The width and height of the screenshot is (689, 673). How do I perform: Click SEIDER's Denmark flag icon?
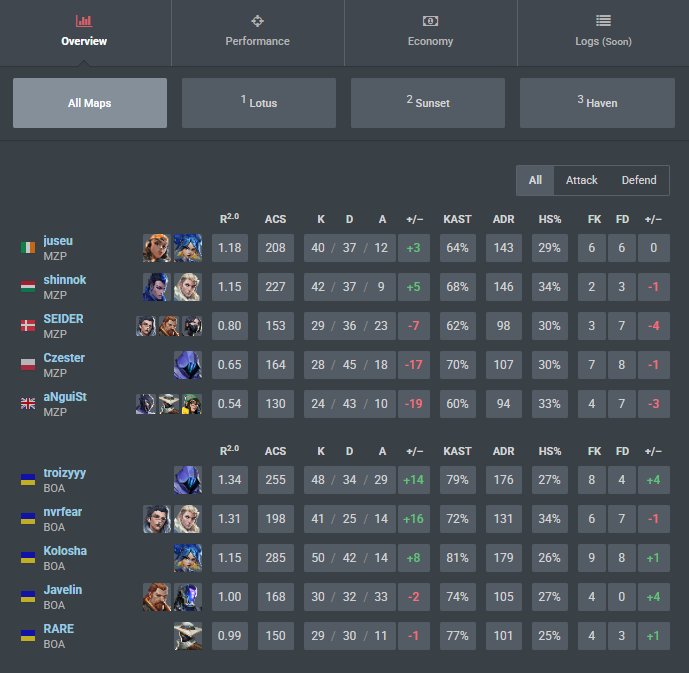point(28,326)
